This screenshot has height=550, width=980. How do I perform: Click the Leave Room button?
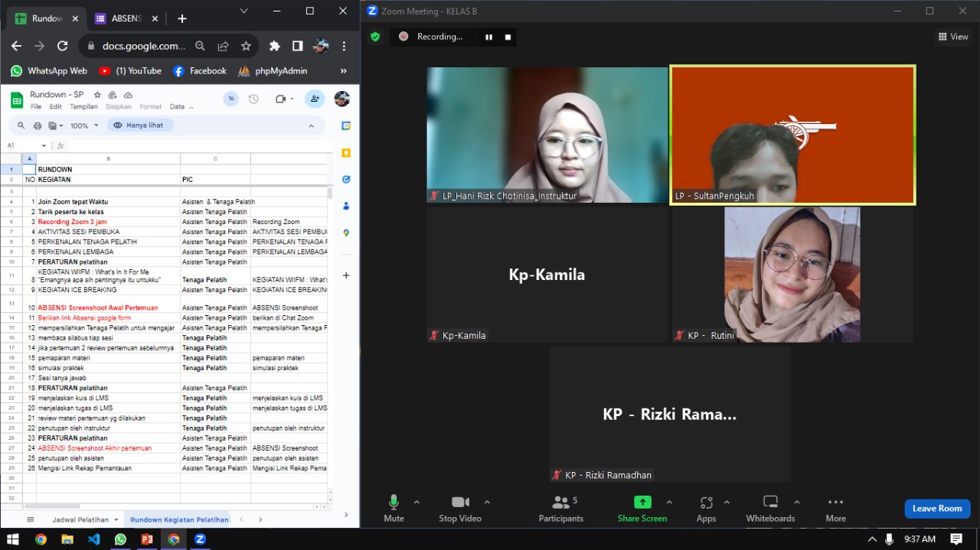pos(936,509)
